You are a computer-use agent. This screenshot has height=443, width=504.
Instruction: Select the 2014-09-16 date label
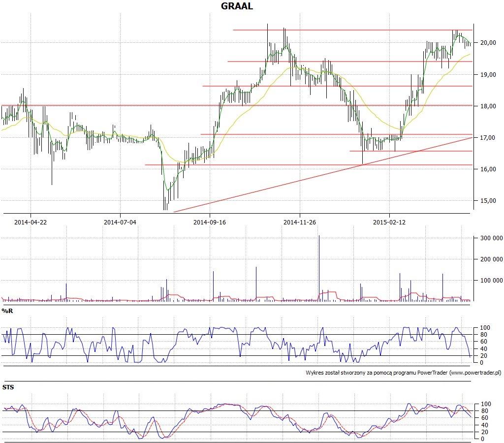coord(210,222)
